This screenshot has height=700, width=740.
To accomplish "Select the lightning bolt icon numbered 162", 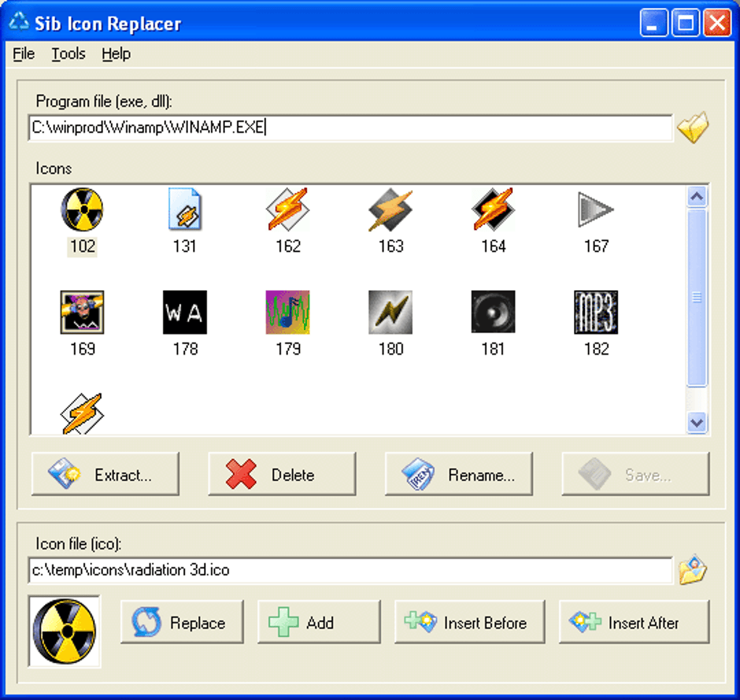I will (288, 210).
